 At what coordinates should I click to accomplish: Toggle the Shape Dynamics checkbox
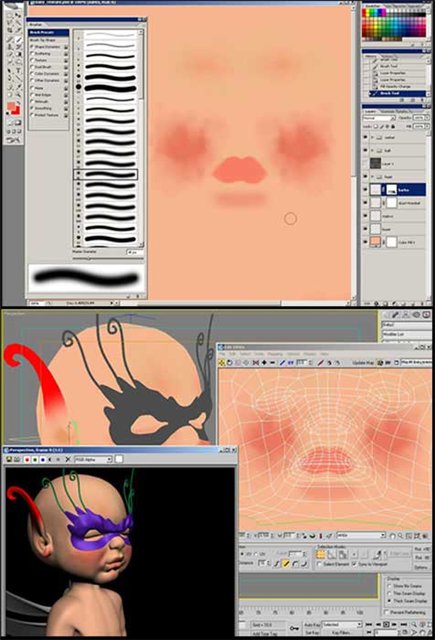(x=32, y=47)
